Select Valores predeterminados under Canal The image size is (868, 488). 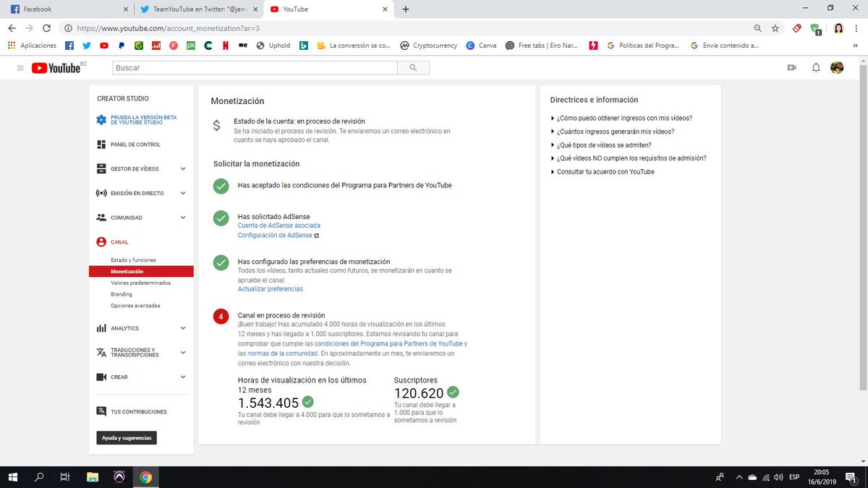[x=141, y=283]
